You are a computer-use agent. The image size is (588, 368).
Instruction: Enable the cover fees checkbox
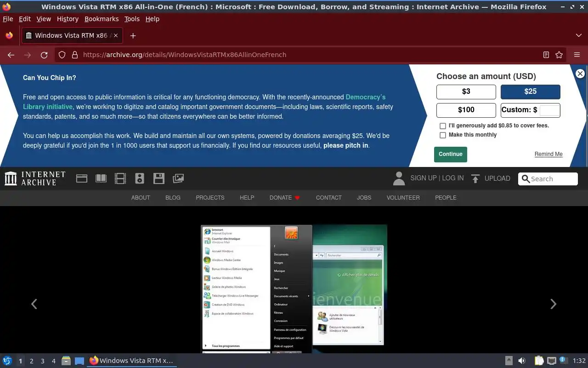443,126
